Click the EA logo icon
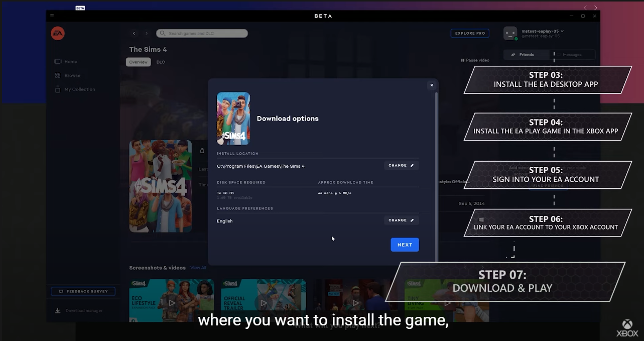The image size is (644, 341). point(58,33)
